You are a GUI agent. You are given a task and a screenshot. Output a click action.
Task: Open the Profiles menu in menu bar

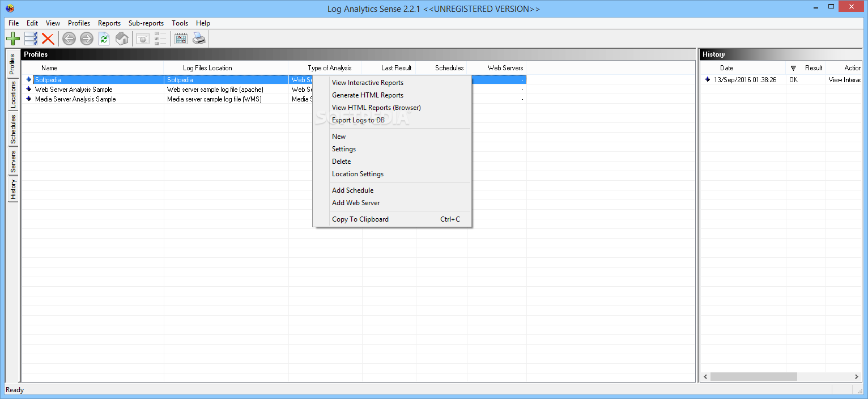[x=79, y=23]
